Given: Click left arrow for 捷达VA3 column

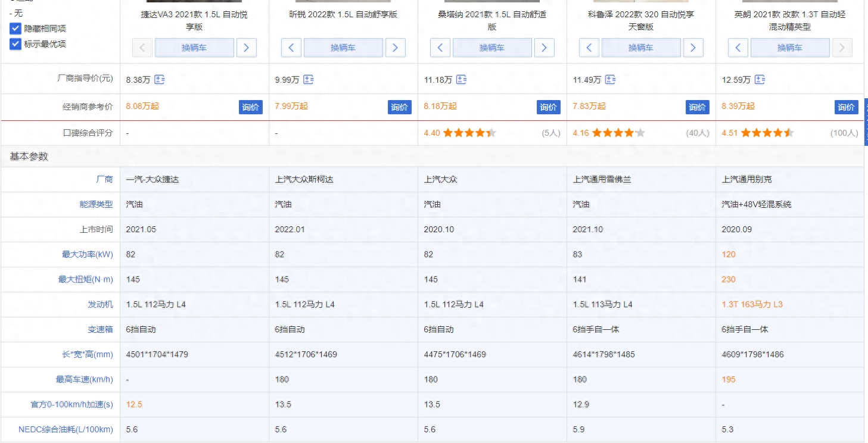Looking at the screenshot, I should 142,48.
